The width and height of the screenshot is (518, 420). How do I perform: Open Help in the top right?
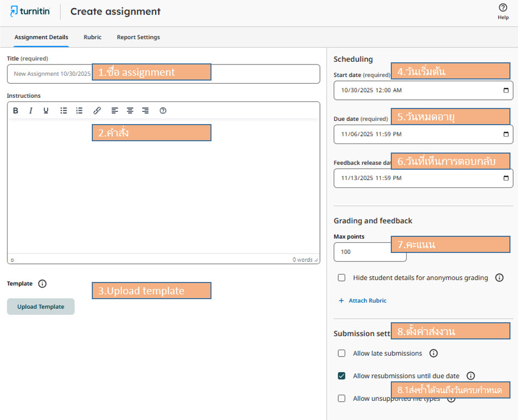tap(502, 11)
